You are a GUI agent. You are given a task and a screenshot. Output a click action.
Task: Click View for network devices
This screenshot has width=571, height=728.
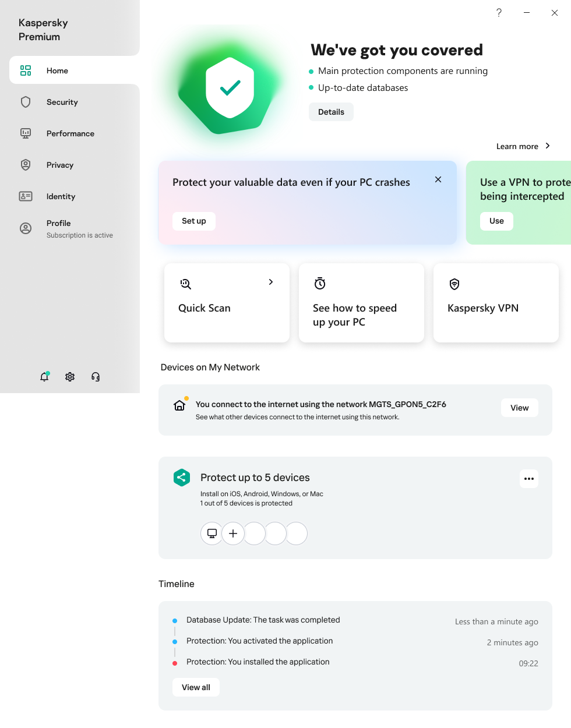click(520, 408)
